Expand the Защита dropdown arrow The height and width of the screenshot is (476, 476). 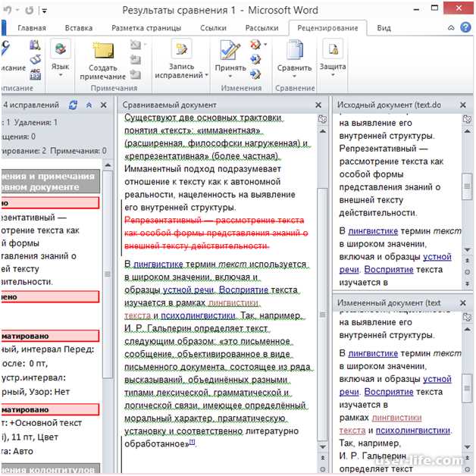coord(333,75)
